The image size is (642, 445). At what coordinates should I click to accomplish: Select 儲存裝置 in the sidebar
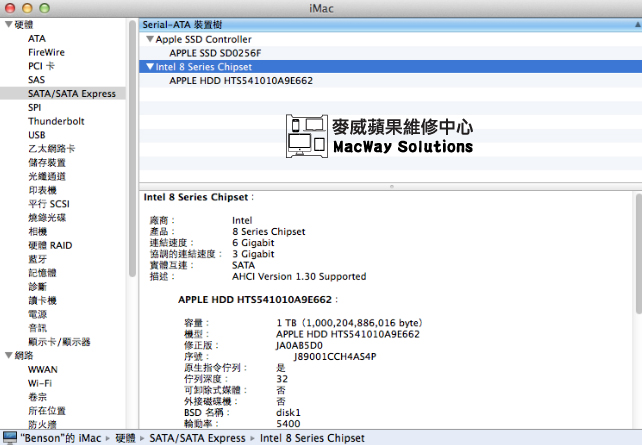(x=47, y=163)
